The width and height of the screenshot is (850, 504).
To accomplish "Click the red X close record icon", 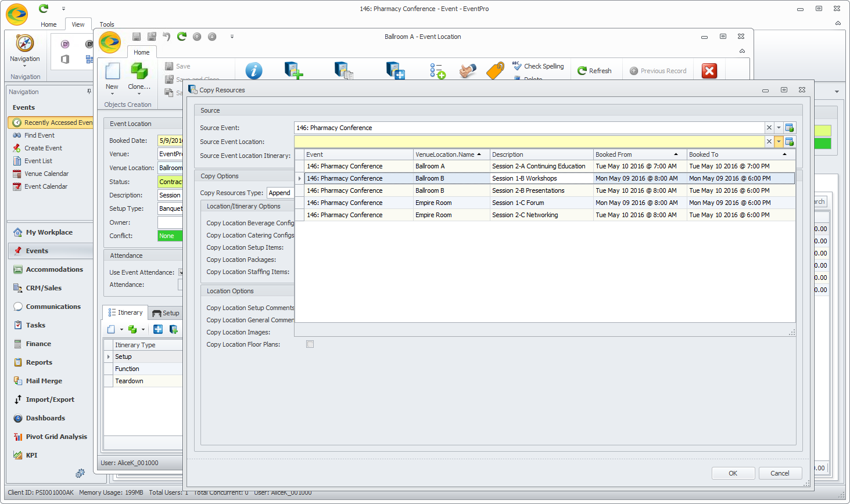I will [709, 71].
